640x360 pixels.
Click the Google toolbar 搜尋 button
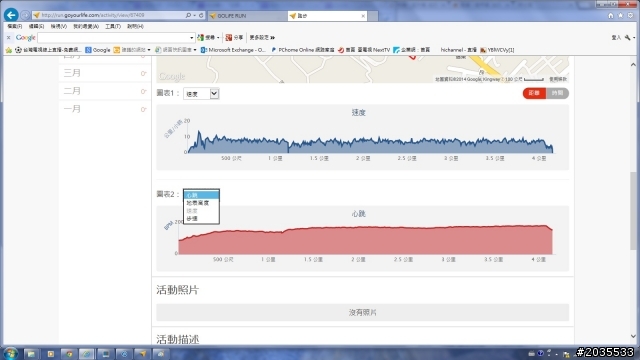click(x=208, y=38)
